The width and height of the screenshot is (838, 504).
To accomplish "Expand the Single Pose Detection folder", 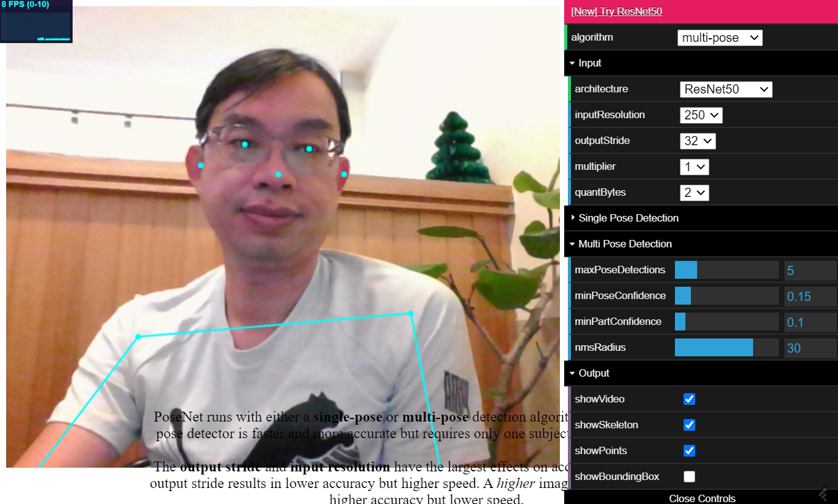I will coord(701,218).
